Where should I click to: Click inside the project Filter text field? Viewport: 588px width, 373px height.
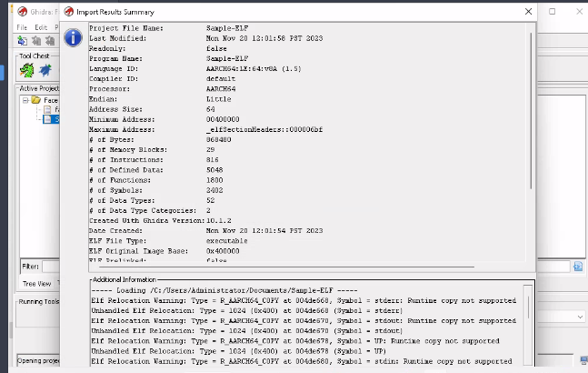(x=51, y=267)
